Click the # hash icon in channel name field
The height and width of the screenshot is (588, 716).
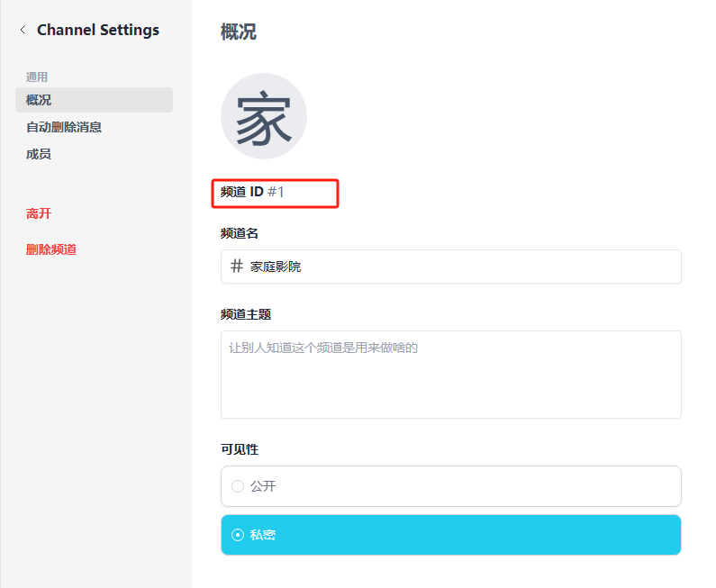(x=237, y=267)
